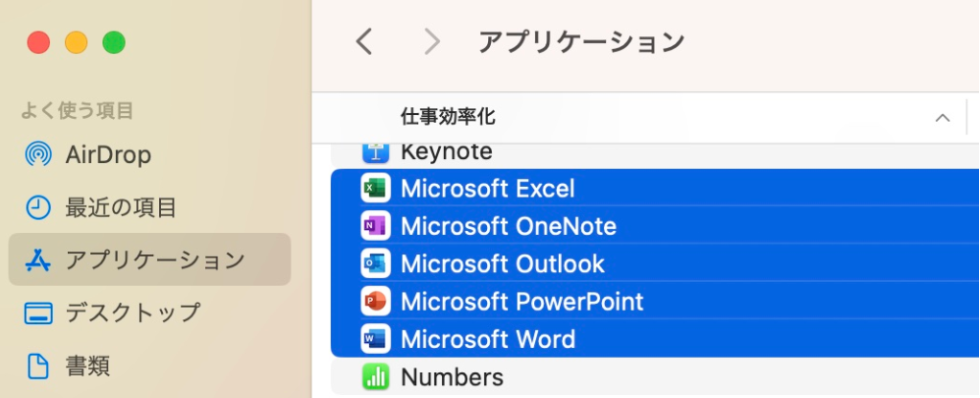980x398 pixels.
Task: Show 最近の項目 in the sidebar
Action: (120, 207)
